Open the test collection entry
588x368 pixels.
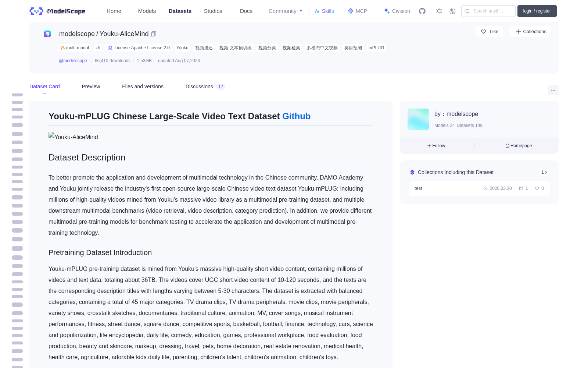(479, 188)
